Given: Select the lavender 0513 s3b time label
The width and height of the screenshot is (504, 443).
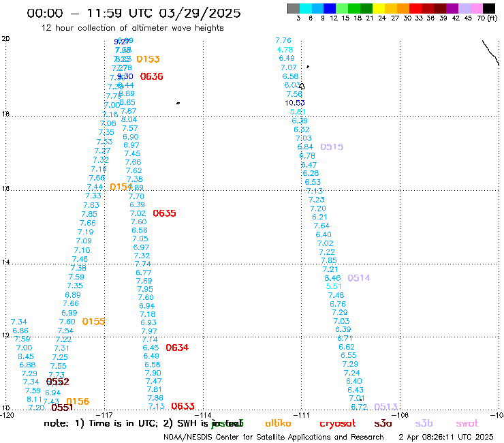Looking at the screenshot, I should [386, 407].
